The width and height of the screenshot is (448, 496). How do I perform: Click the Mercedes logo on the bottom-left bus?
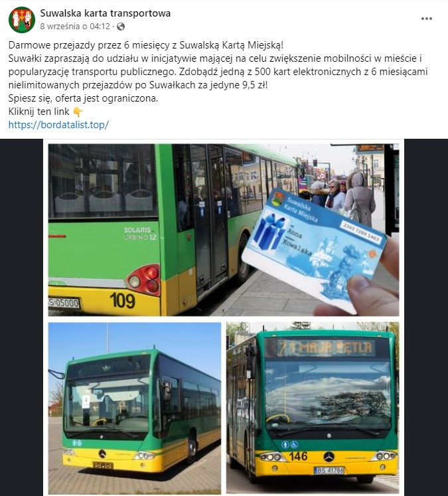point(102,454)
